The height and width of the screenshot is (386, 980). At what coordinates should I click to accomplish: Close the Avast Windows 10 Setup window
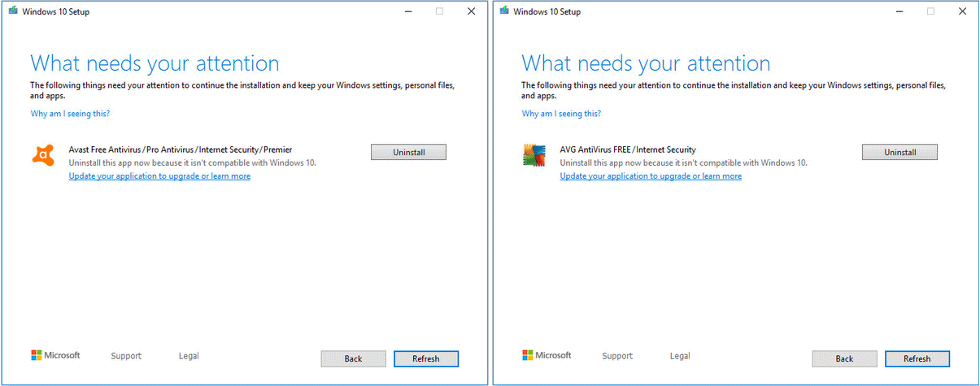click(x=471, y=11)
